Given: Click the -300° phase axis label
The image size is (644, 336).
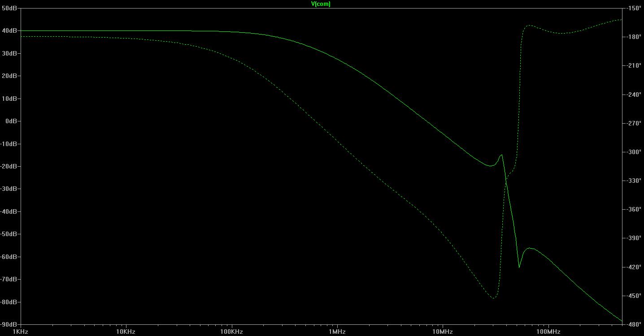Looking at the screenshot, I should 635,152.
